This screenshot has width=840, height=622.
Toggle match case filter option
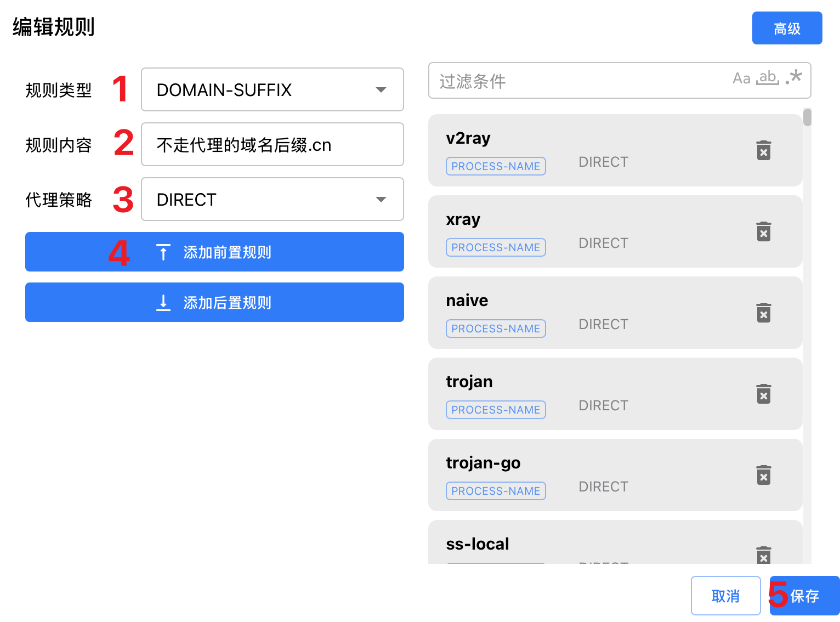pos(741,78)
